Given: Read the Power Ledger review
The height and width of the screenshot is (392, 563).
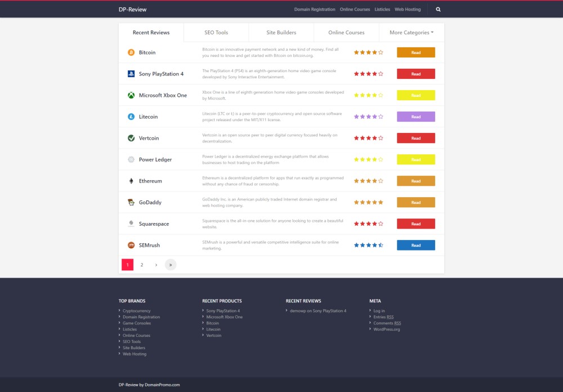Looking at the screenshot, I should click(x=416, y=159).
